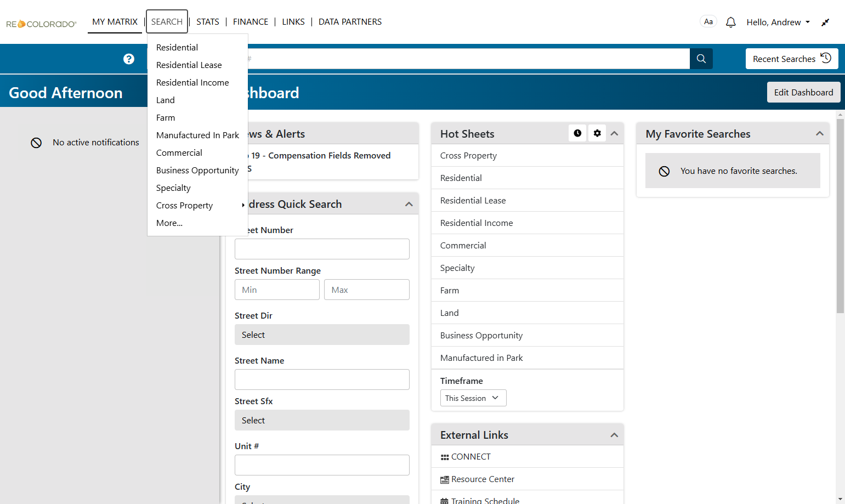Click the Street Name input field
845x504 pixels.
coord(322,380)
